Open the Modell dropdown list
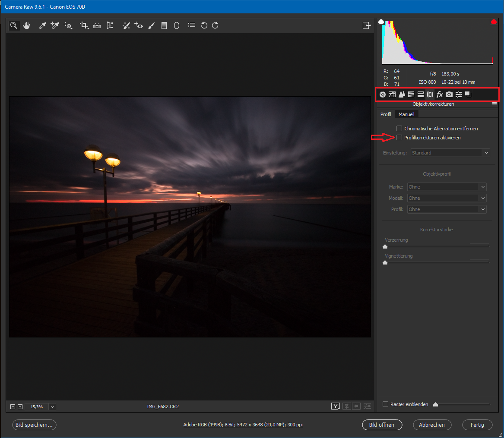Viewport: 504px width, 438px height. pos(447,198)
